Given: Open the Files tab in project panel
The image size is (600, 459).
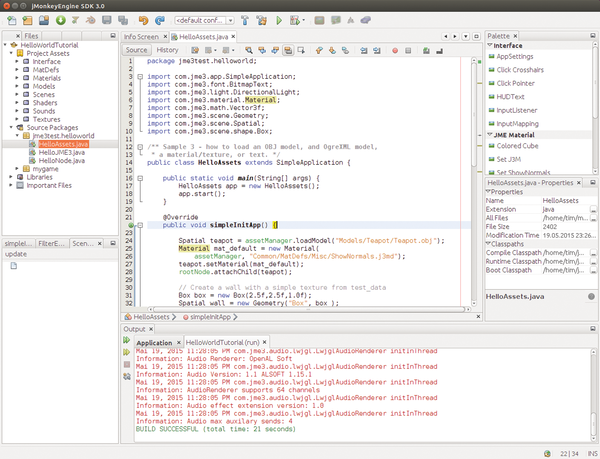Looking at the screenshot, I should click(31, 36).
